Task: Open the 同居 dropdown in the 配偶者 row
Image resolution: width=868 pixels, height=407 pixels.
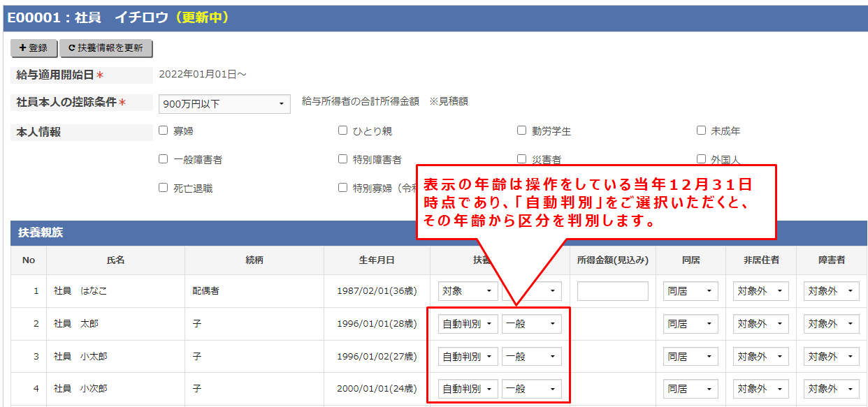Action: pos(690,291)
